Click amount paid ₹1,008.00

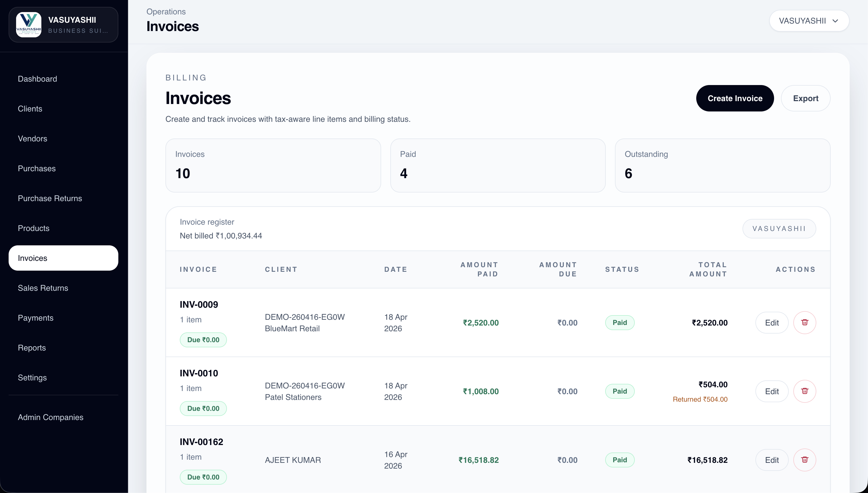(481, 391)
